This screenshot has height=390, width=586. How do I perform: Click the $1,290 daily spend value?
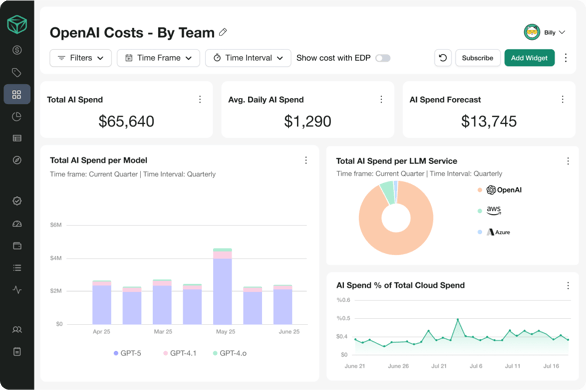click(x=308, y=121)
